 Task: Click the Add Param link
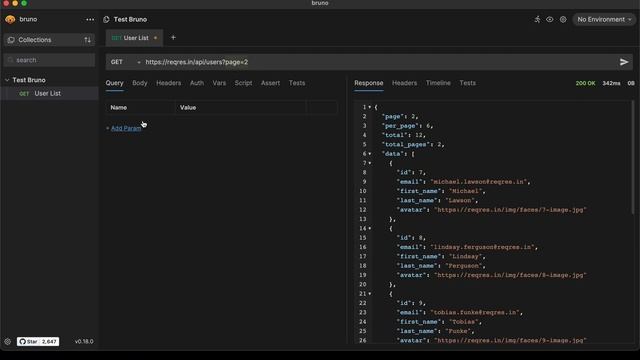click(126, 128)
